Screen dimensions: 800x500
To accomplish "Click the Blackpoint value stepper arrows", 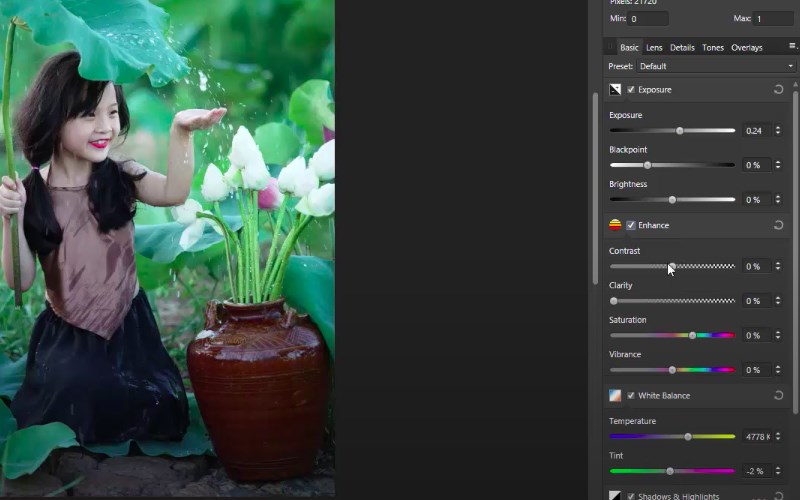I will click(x=778, y=165).
